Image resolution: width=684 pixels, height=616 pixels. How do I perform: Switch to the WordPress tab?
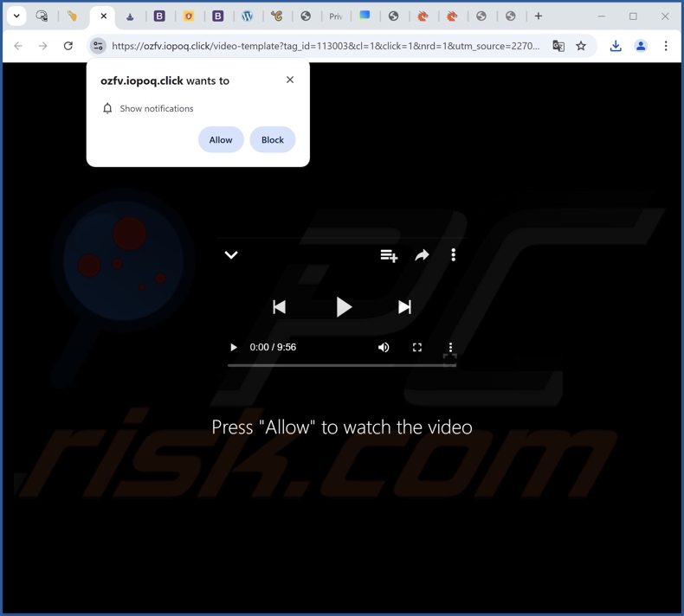tap(248, 16)
